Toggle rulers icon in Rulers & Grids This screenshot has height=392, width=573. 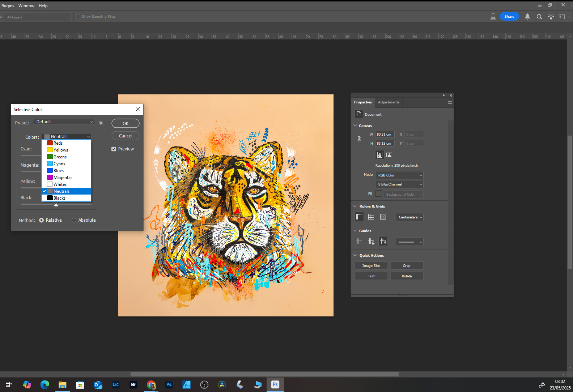click(x=359, y=217)
